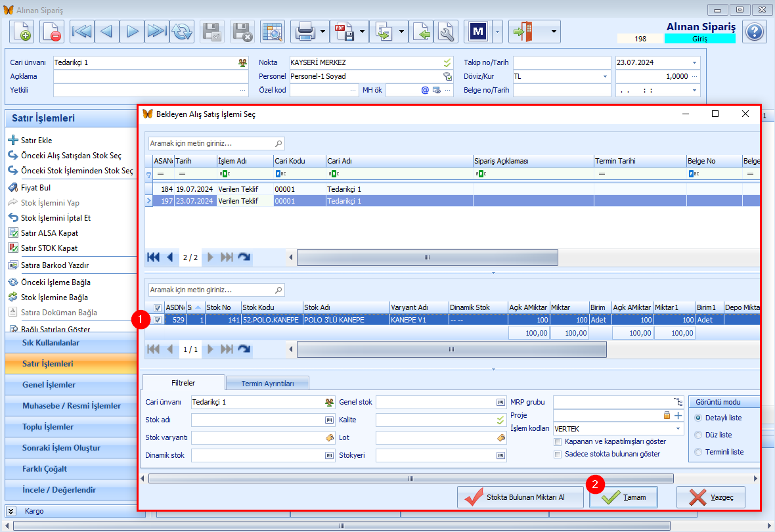Open the Döviz/Kur TL currency dropdown
Viewport: 775px width, 532px height.
605,77
